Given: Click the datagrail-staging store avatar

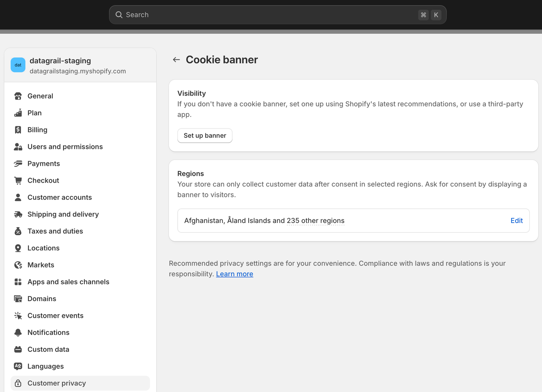Looking at the screenshot, I should [18, 65].
